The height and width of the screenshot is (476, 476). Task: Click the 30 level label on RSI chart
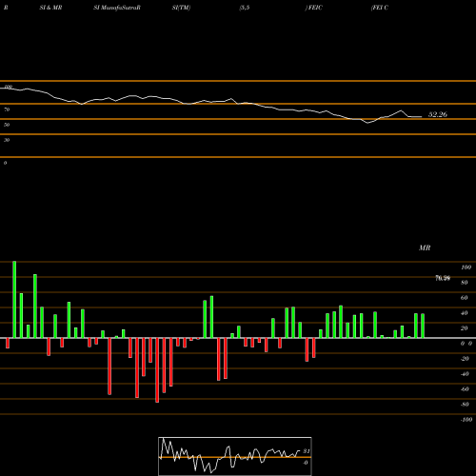pyautogui.click(x=7, y=140)
